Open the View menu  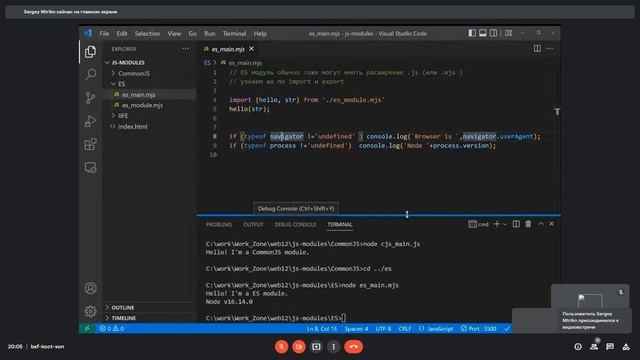tap(174, 33)
